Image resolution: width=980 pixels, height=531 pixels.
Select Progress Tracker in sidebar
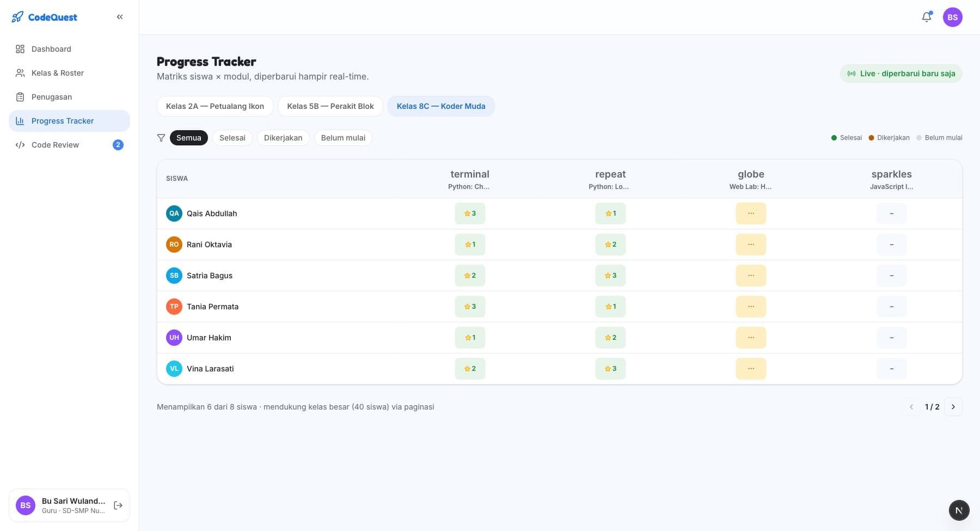click(69, 121)
